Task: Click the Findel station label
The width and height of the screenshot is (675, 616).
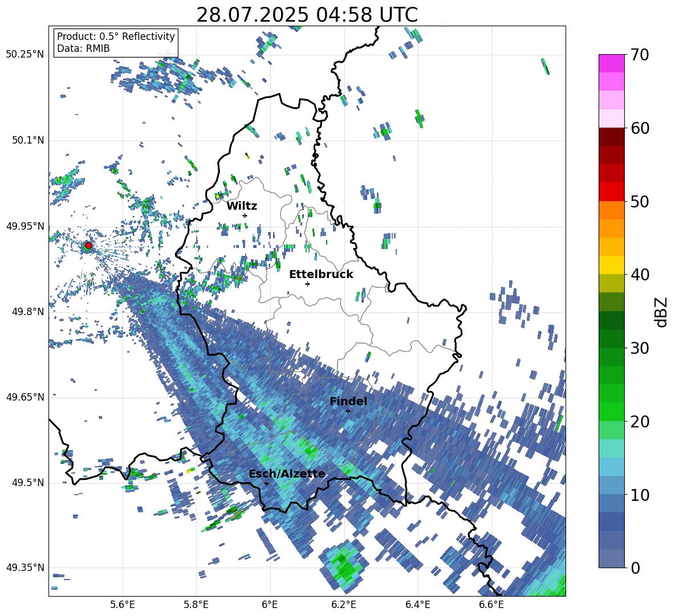Action: coord(348,401)
